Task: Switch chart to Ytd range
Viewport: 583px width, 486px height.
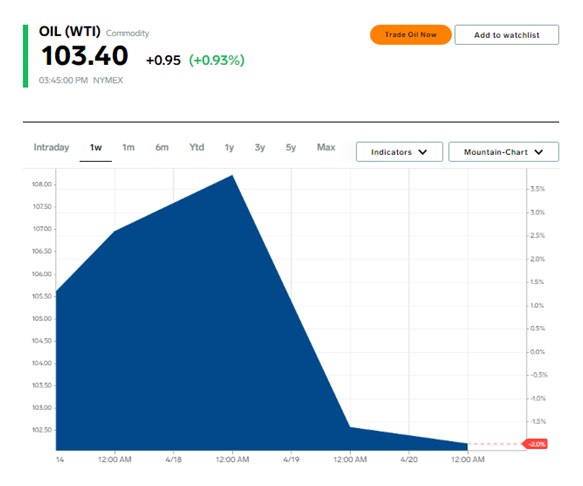Action: click(x=196, y=148)
